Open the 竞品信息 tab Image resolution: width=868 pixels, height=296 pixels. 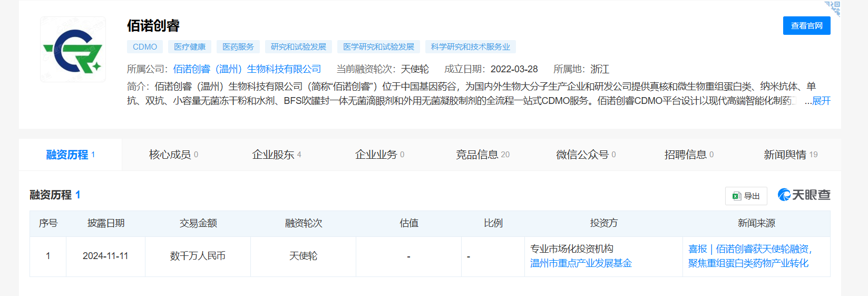click(x=482, y=155)
